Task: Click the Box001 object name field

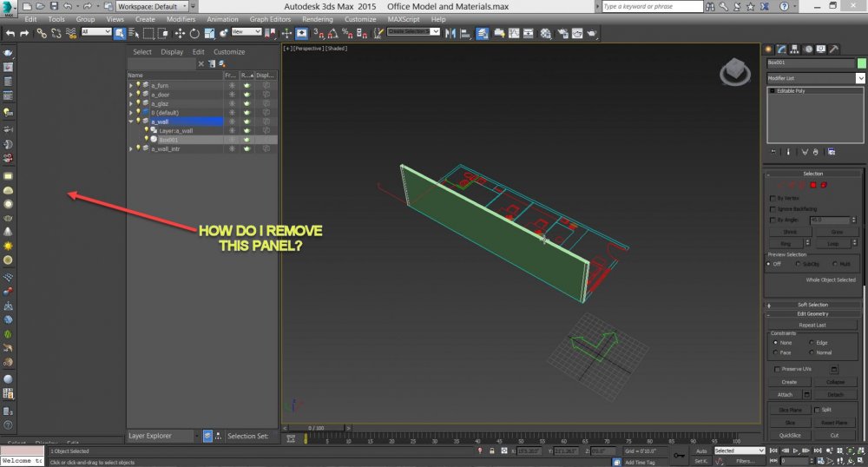Action: pos(810,63)
